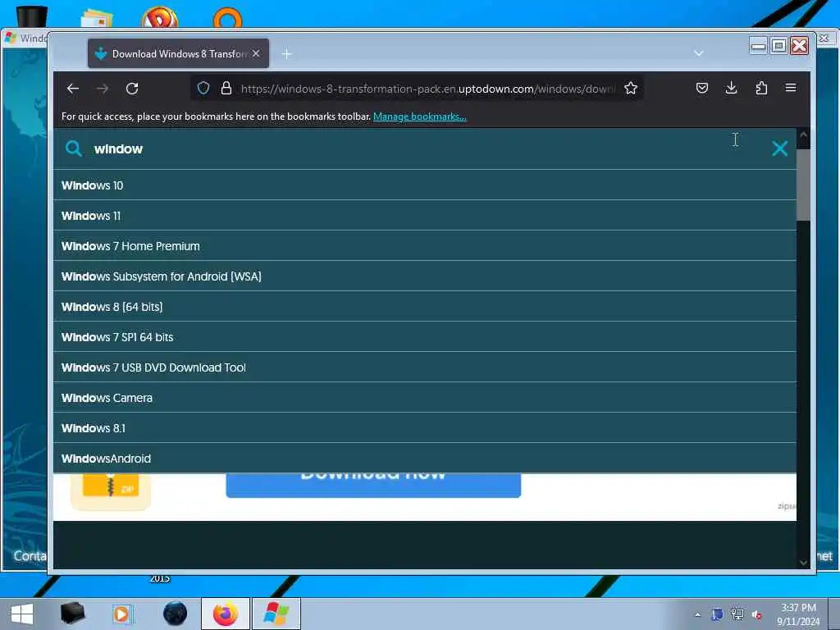The width and height of the screenshot is (840, 630).
Task: Select Windows 8 (64 bits) suggestion
Action: click(425, 307)
